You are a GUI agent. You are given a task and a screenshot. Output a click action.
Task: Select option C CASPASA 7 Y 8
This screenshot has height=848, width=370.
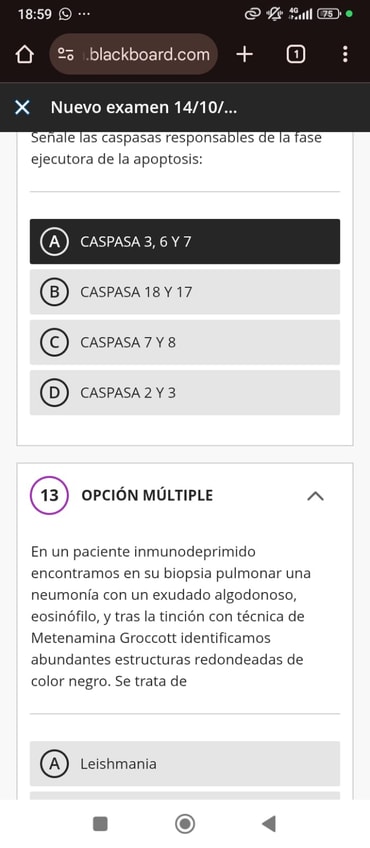[185, 342]
